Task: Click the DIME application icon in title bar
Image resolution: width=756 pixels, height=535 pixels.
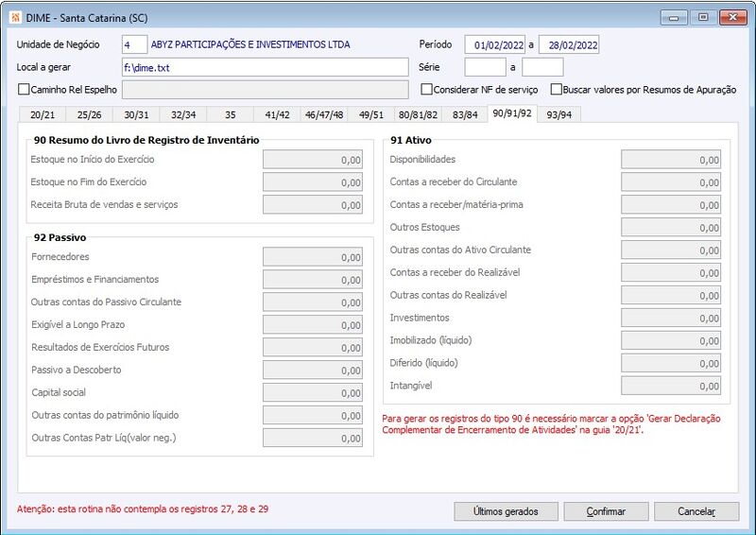Action: 15,18
